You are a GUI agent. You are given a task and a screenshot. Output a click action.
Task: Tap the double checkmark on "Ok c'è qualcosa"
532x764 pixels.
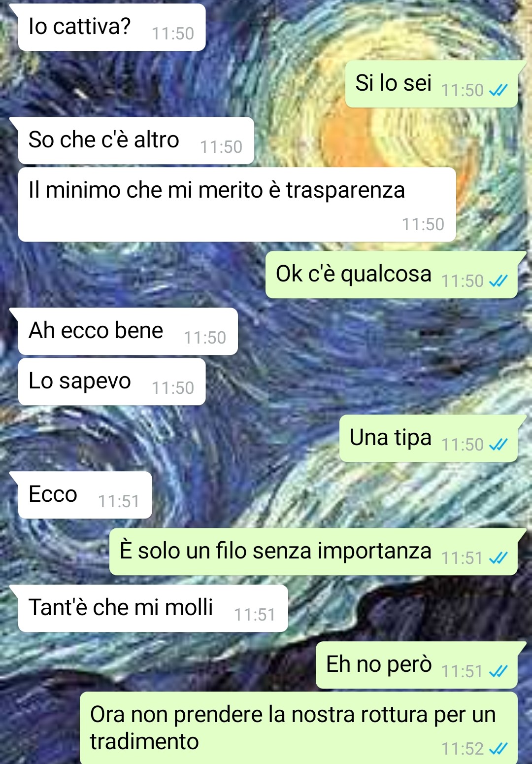tap(498, 281)
